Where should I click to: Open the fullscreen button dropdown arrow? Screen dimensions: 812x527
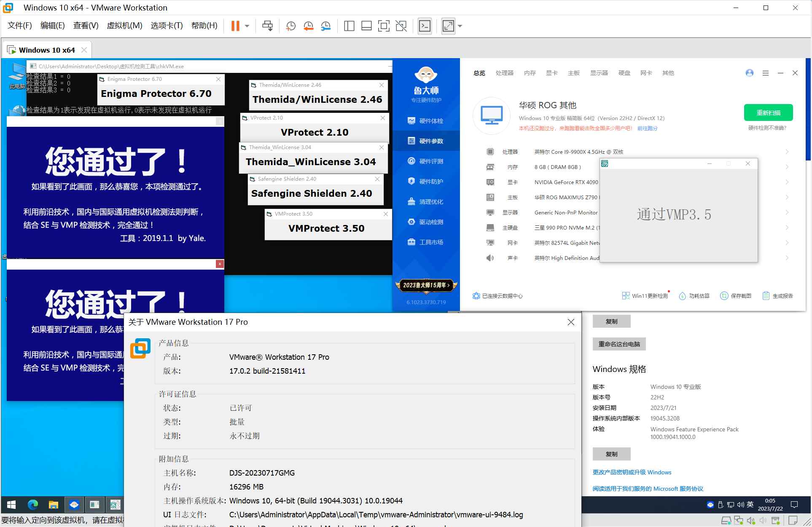pyautogui.click(x=459, y=26)
